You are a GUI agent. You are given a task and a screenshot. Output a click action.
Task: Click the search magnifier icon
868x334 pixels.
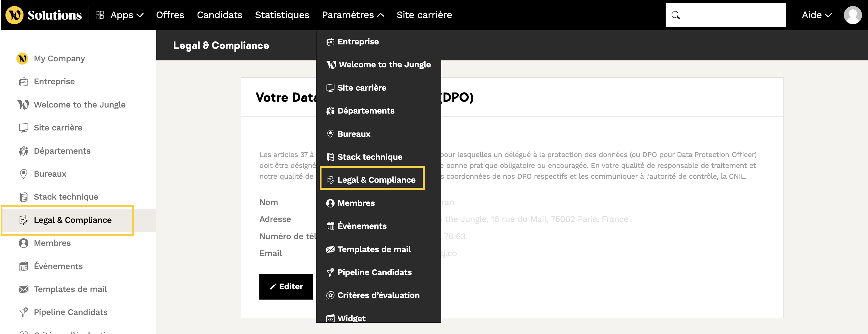point(676,15)
